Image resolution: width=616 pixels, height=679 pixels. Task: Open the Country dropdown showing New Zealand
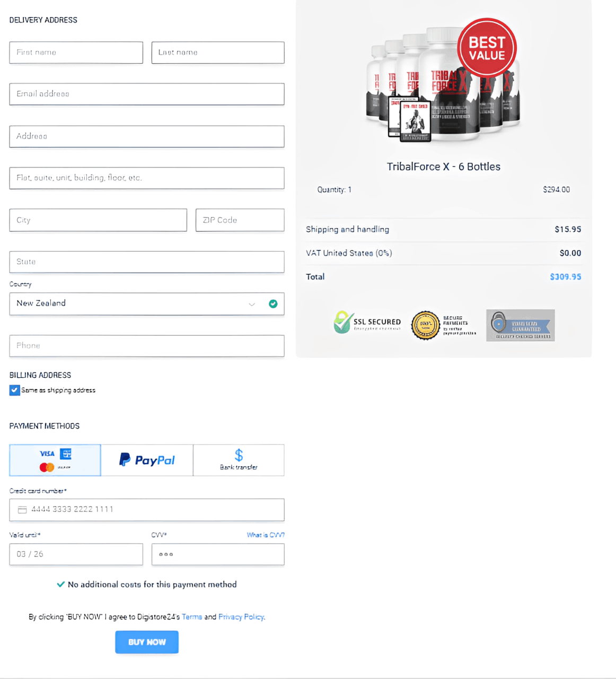147,304
